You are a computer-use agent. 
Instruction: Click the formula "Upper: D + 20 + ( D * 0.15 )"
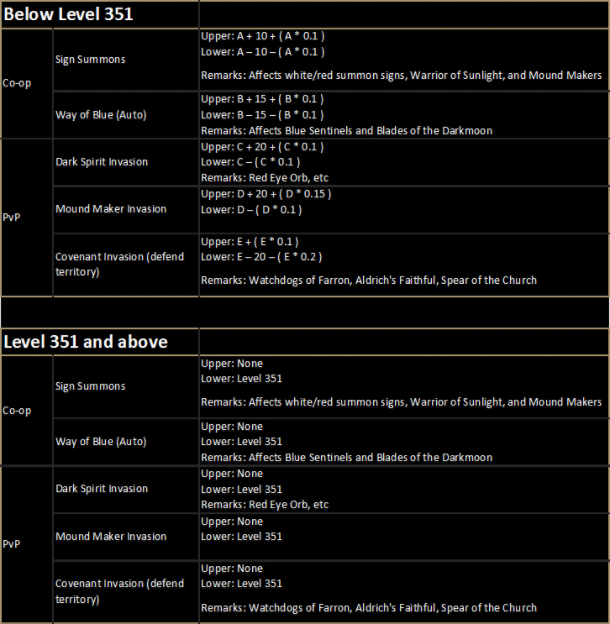coord(266,194)
